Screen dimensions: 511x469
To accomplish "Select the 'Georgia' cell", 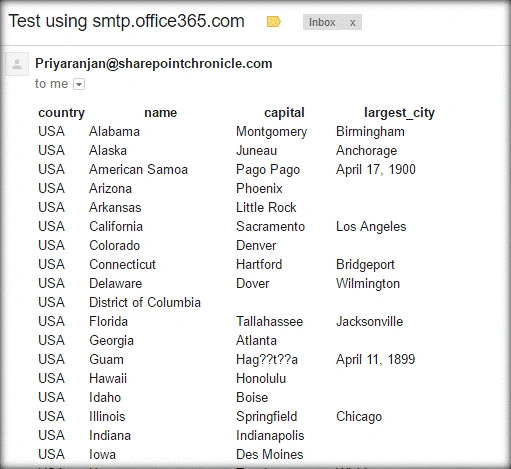I will click(111, 341).
